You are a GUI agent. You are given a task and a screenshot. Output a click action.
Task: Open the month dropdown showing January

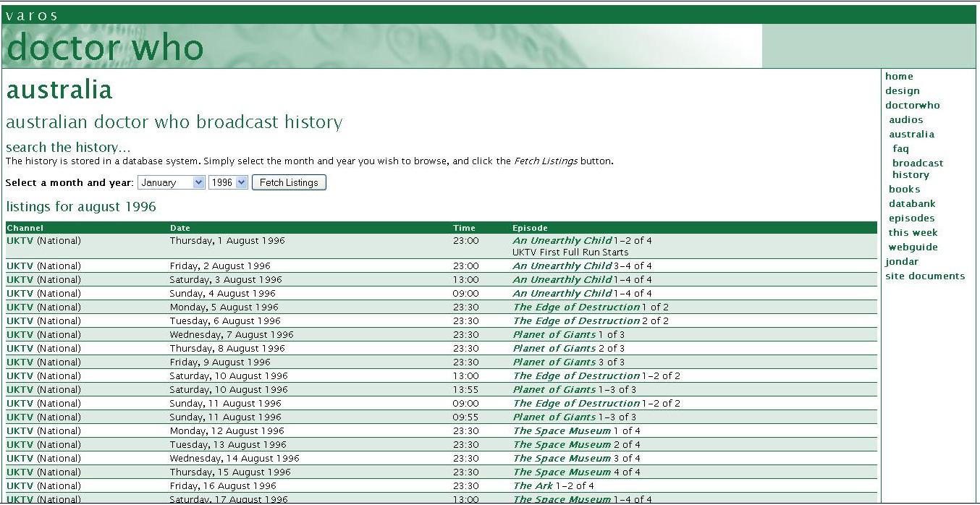172,182
